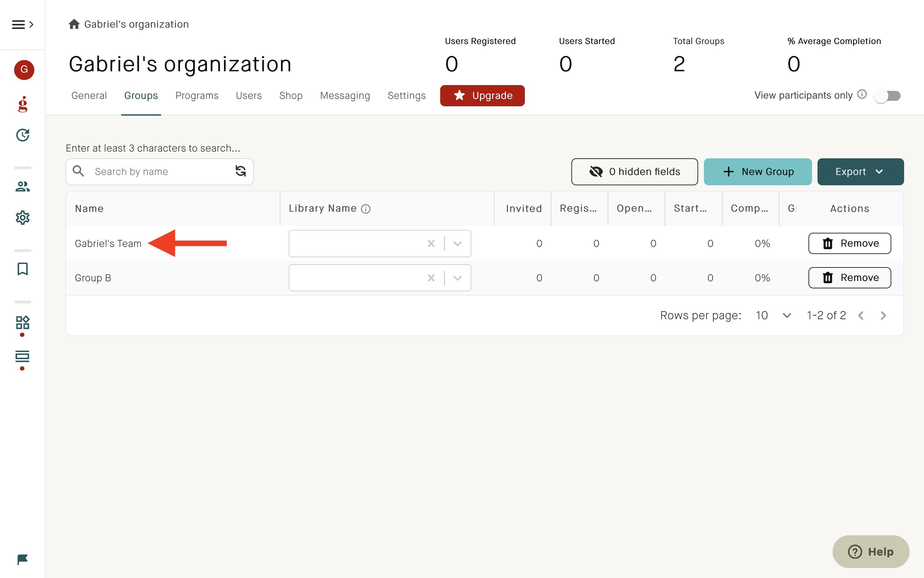Click the Comp… column header
This screenshot has height=578, width=924.
click(x=749, y=209)
